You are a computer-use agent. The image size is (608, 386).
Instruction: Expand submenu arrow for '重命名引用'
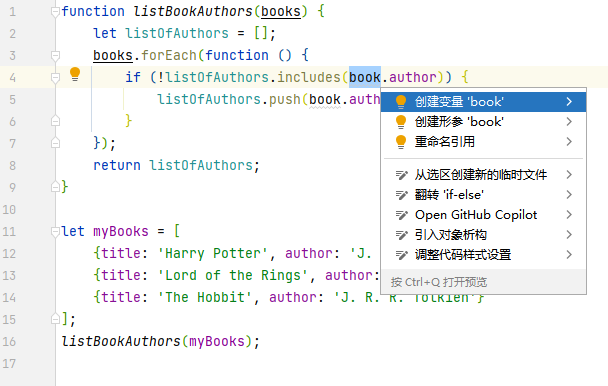click(569, 142)
